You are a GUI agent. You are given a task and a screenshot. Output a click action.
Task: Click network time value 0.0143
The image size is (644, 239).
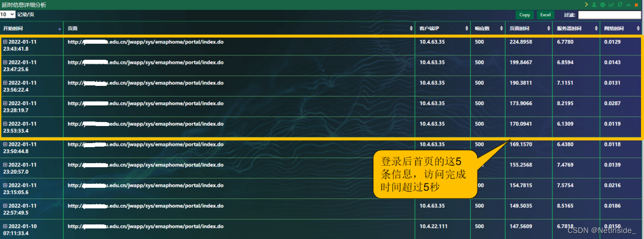click(612, 62)
